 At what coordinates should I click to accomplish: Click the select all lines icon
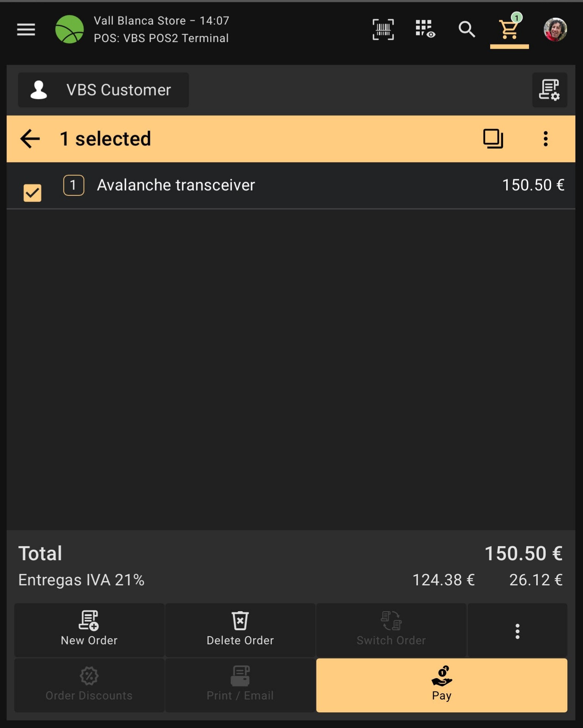coord(493,138)
